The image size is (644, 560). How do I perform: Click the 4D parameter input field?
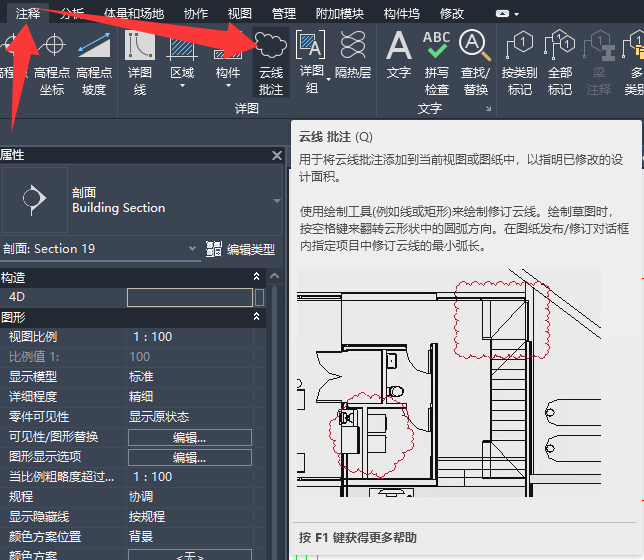190,297
